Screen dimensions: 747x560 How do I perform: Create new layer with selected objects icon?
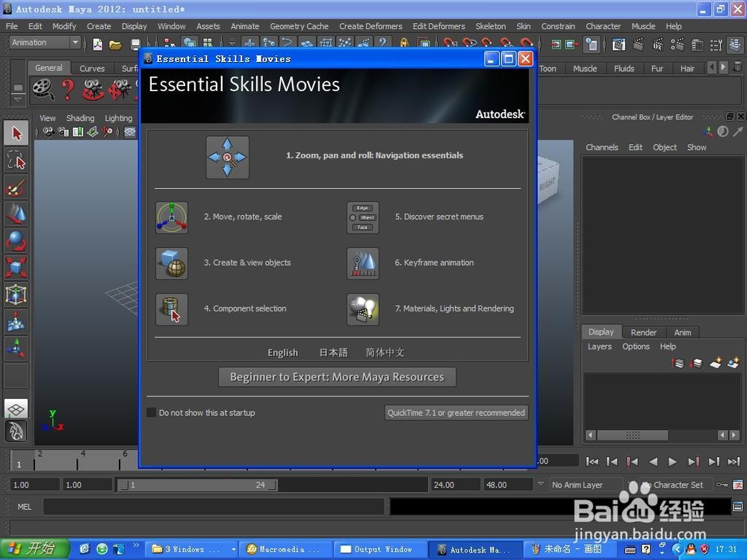click(x=734, y=363)
